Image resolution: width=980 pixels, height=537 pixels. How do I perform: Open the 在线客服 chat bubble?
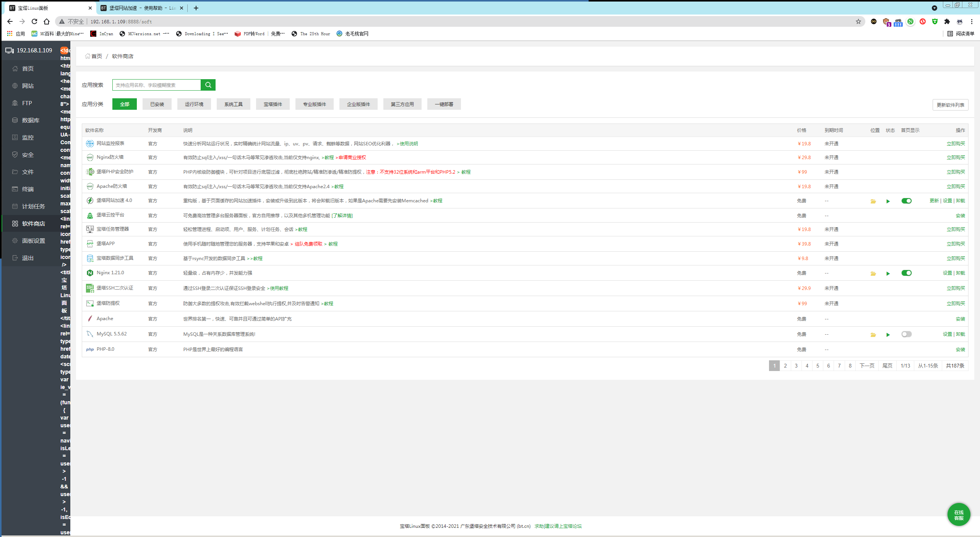[959, 514]
